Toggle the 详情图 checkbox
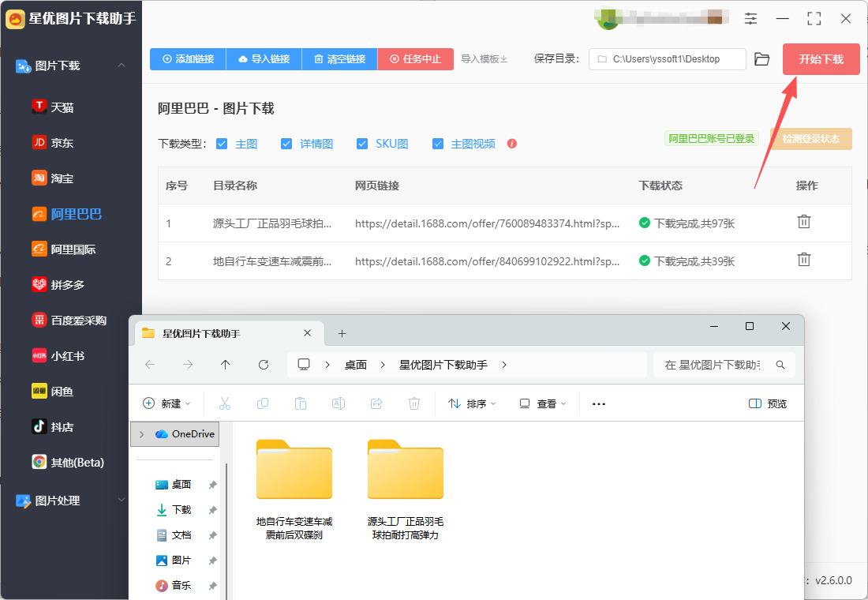This screenshot has height=600, width=868. (286, 144)
